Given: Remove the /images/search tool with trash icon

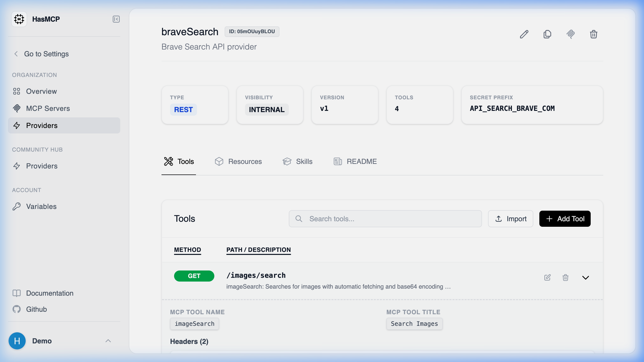Looking at the screenshot, I should [565, 278].
